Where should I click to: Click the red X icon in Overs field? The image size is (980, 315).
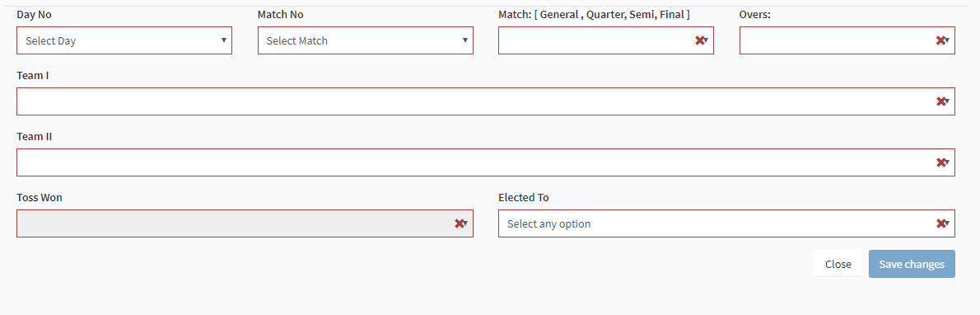click(940, 40)
